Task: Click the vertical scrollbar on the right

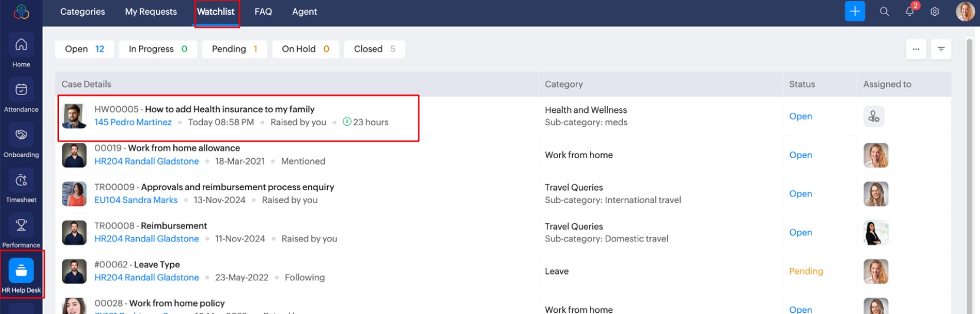Action: click(969, 175)
